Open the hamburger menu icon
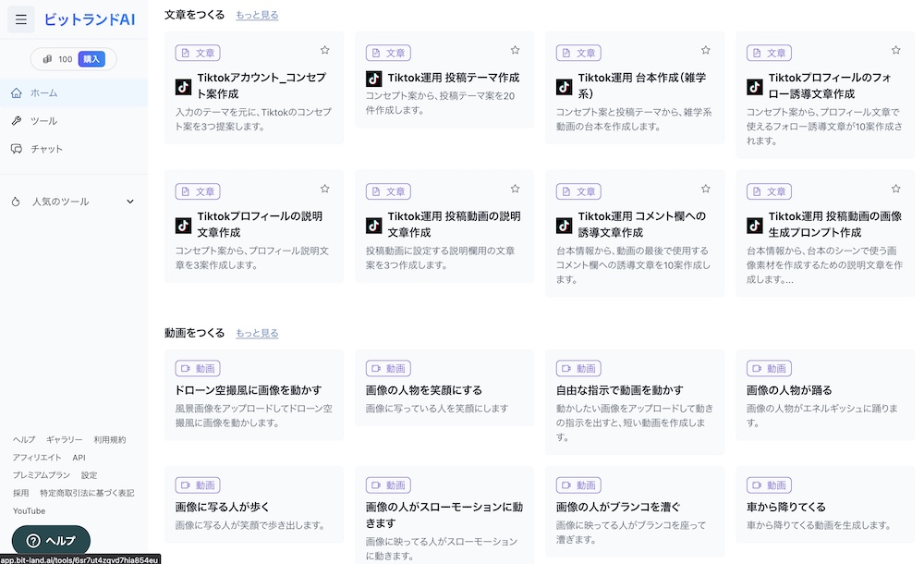 (20, 20)
